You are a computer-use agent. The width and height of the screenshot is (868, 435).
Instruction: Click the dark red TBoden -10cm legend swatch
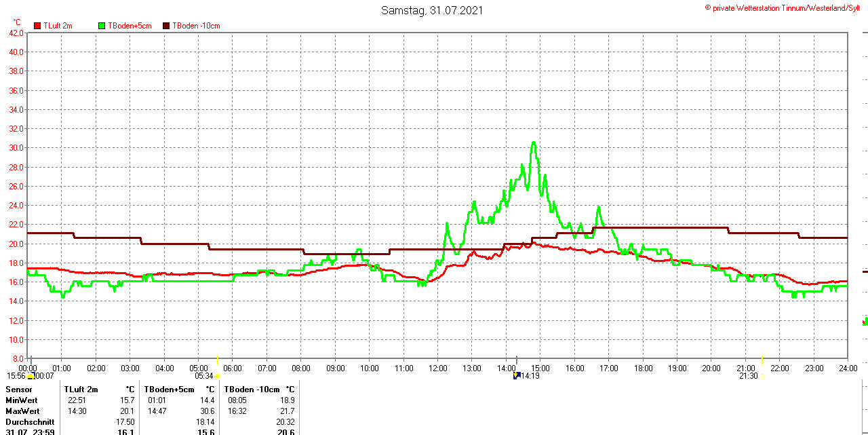[166, 26]
